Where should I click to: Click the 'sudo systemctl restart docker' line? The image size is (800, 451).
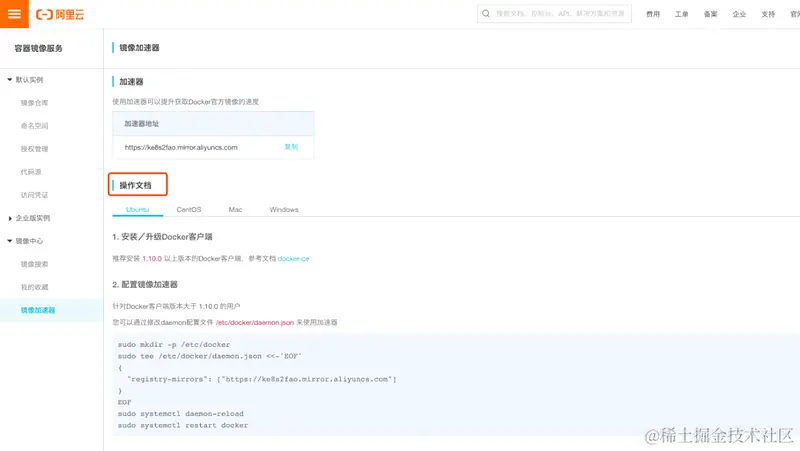(183, 425)
